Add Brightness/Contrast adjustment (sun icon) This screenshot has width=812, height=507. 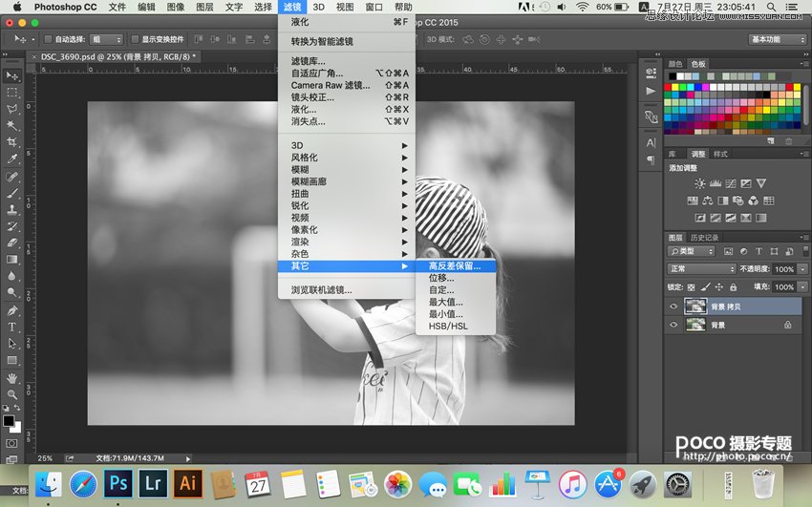700,183
